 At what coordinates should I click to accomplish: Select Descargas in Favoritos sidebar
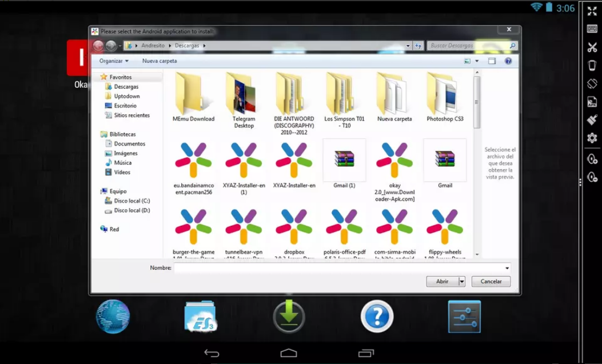point(126,87)
